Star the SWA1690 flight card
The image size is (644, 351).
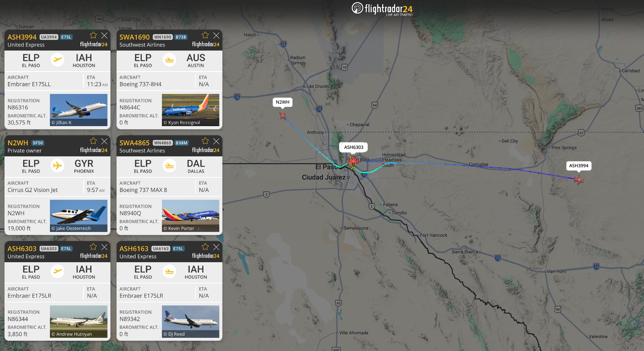coord(205,35)
